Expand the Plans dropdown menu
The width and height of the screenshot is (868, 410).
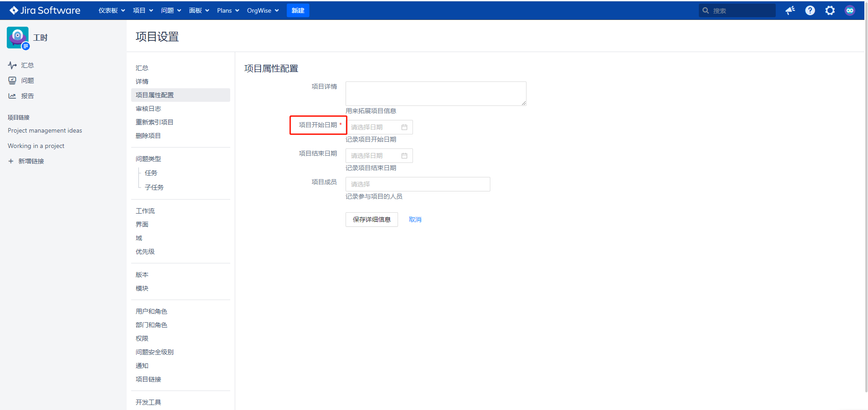[x=228, y=10]
